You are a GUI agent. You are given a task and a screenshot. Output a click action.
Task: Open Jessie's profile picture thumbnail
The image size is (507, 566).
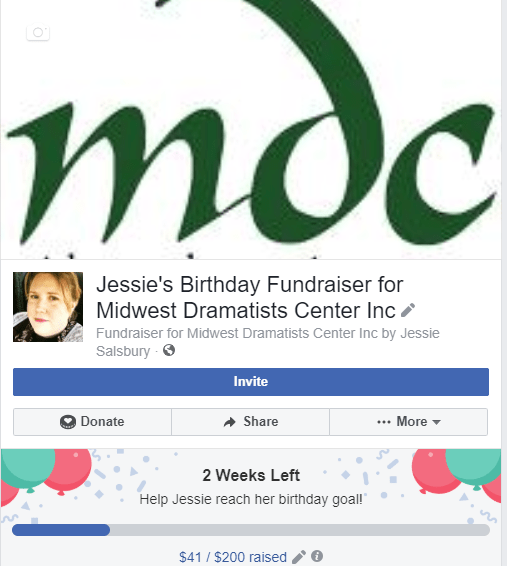click(48, 307)
